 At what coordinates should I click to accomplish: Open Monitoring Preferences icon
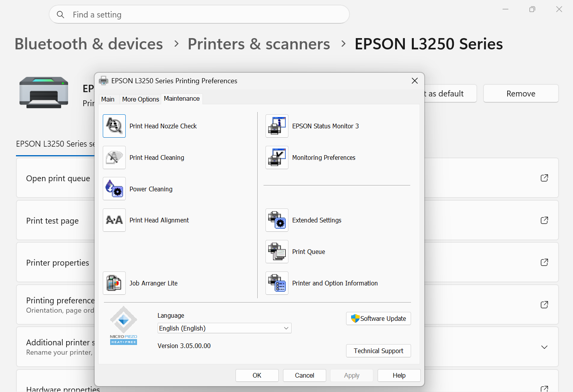[277, 157]
